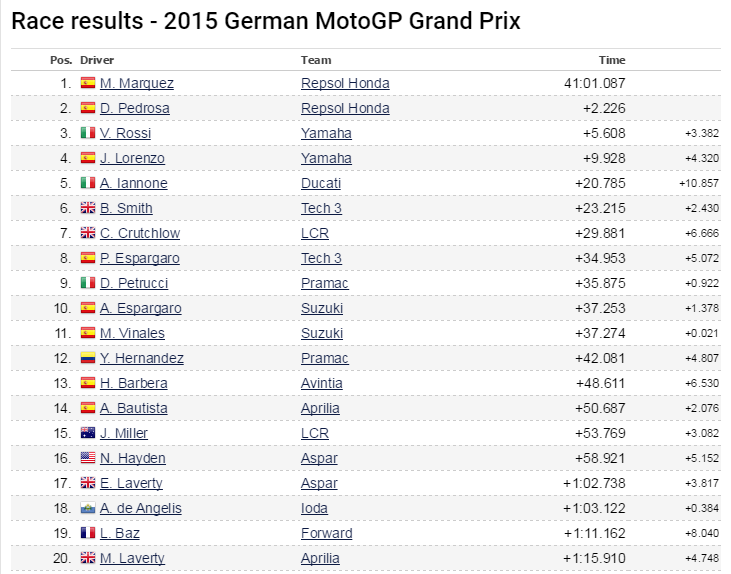Click the Colombian flag beside Y. Hernandez

coord(87,358)
